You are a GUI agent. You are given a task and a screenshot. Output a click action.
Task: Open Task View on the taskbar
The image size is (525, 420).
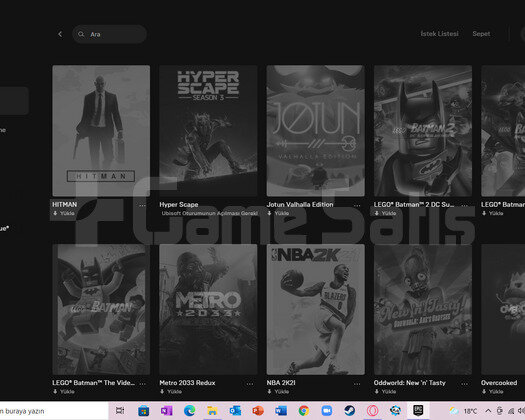point(120,411)
